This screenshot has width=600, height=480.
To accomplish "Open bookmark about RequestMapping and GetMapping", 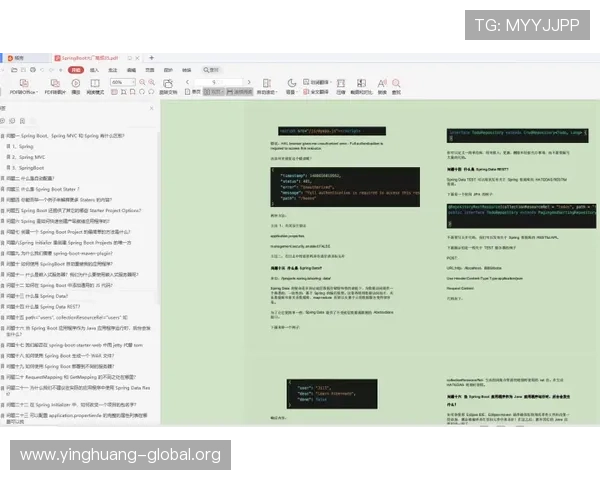I will [71, 377].
